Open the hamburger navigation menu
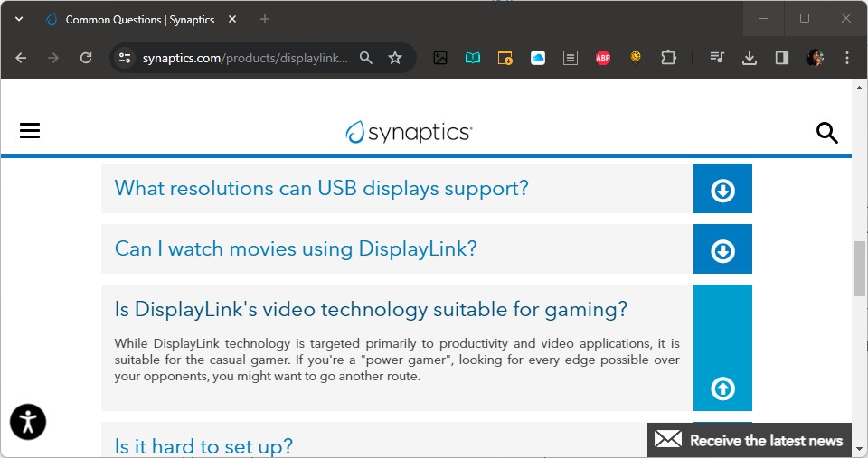868x458 pixels. [x=30, y=131]
